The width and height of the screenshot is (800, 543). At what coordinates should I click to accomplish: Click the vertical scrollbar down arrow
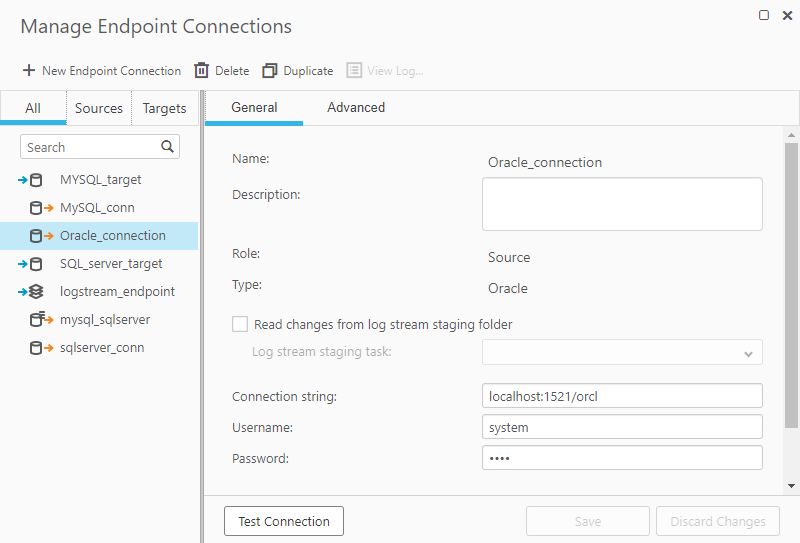pos(792,486)
